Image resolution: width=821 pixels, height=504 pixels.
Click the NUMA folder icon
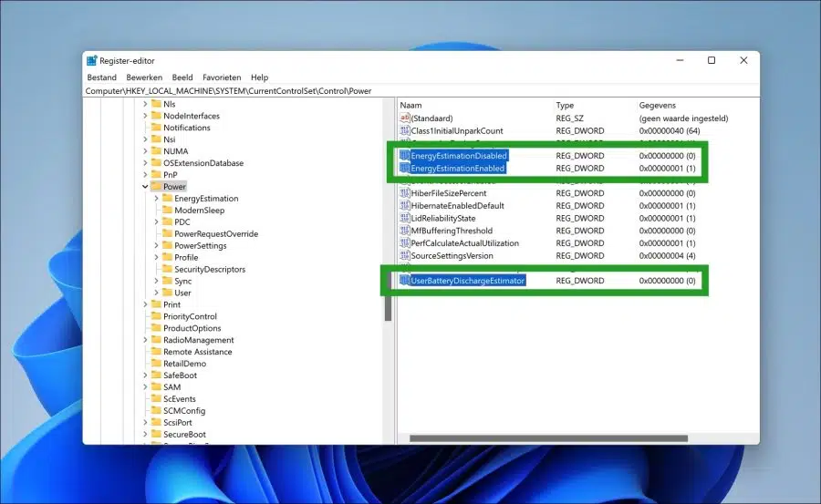(156, 150)
